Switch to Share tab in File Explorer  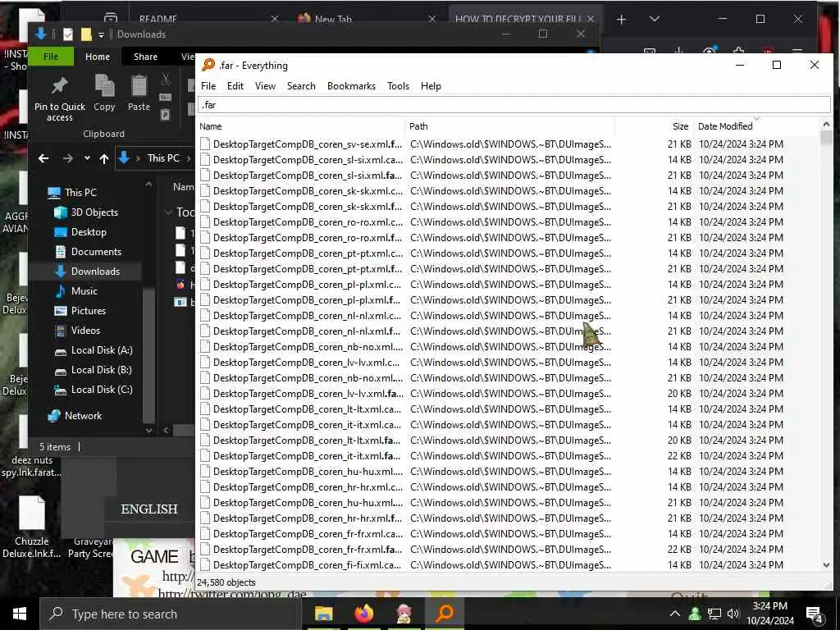tap(145, 57)
